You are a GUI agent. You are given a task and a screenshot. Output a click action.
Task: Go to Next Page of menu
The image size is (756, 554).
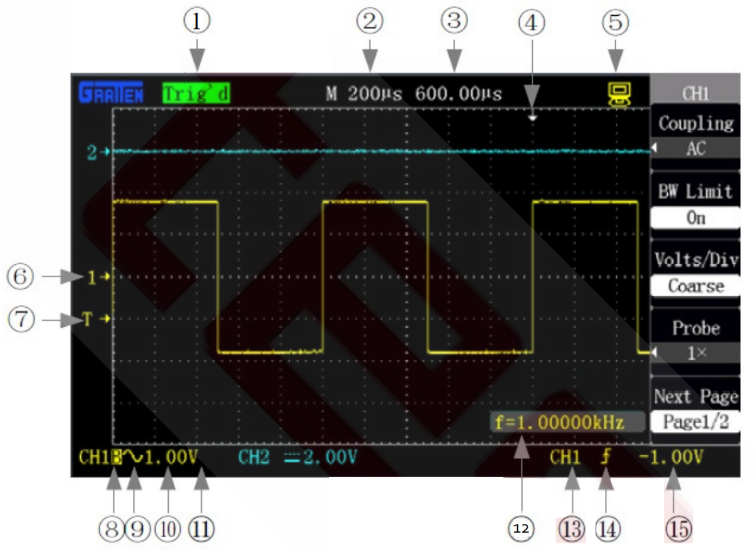(x=695, y=397)
